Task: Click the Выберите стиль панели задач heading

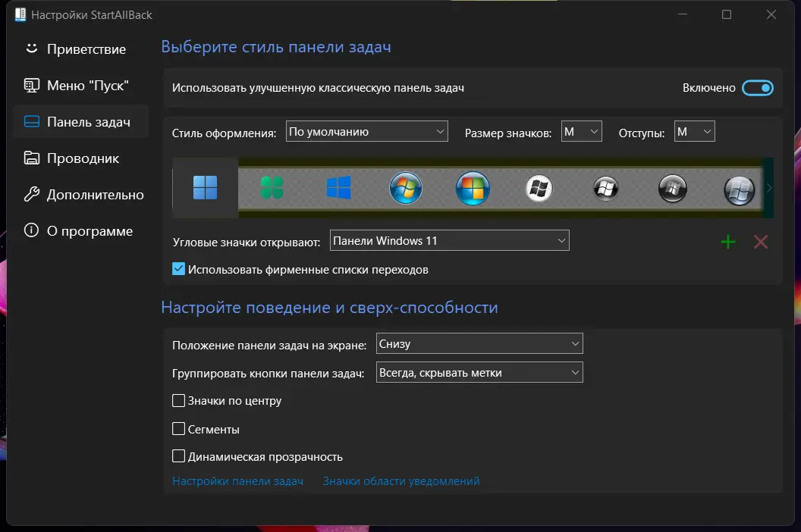Action: [x=276, y=46]
